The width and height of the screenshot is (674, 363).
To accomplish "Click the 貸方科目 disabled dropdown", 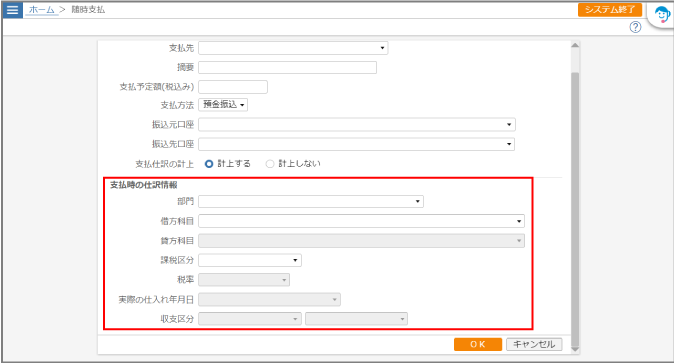I will point(362,241).
